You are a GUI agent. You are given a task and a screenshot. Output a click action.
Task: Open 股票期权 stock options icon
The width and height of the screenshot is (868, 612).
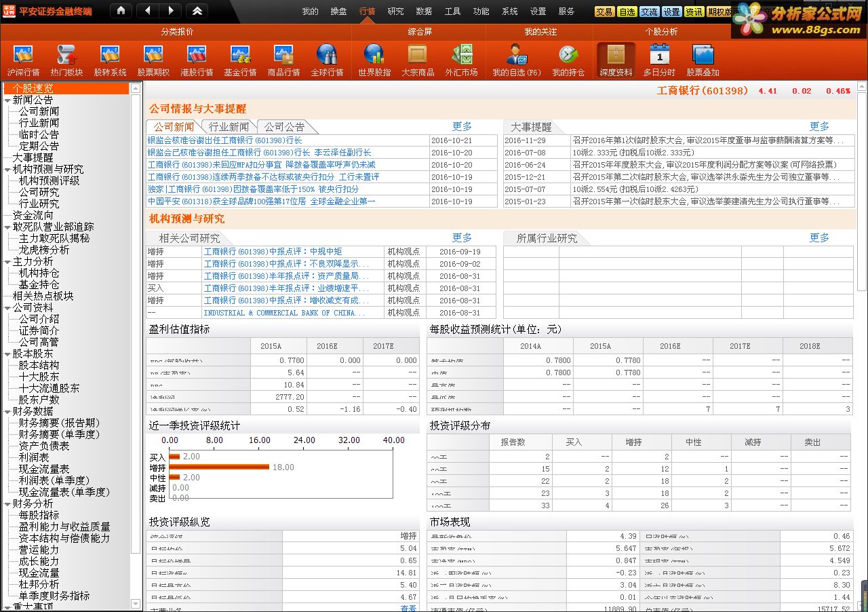[x=153, y=60]
